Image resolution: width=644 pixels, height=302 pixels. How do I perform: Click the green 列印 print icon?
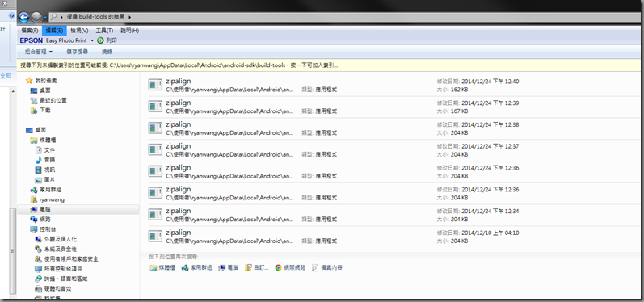pyautogui.click(x=100, y=40)
